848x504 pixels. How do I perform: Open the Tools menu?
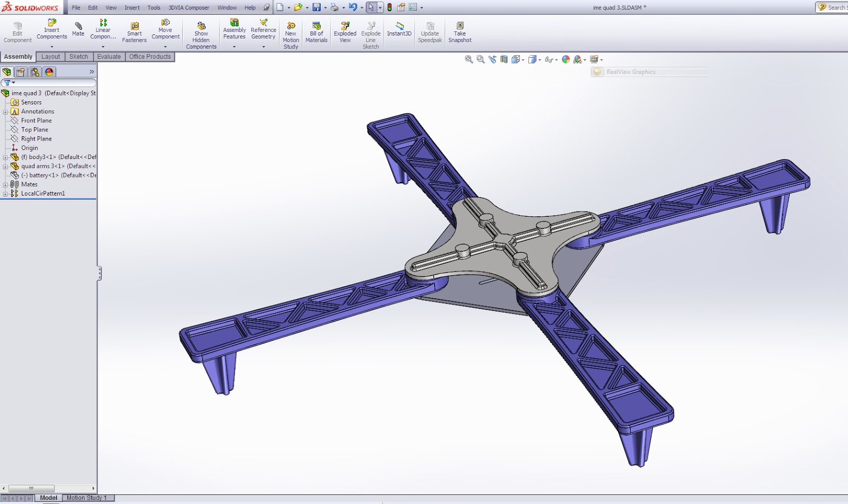coord(154,7)
